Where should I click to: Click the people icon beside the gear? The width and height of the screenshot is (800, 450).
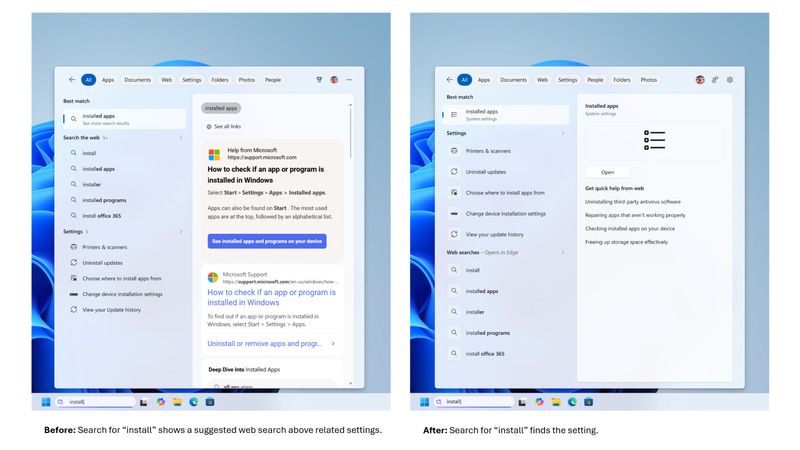coord(715,80)
